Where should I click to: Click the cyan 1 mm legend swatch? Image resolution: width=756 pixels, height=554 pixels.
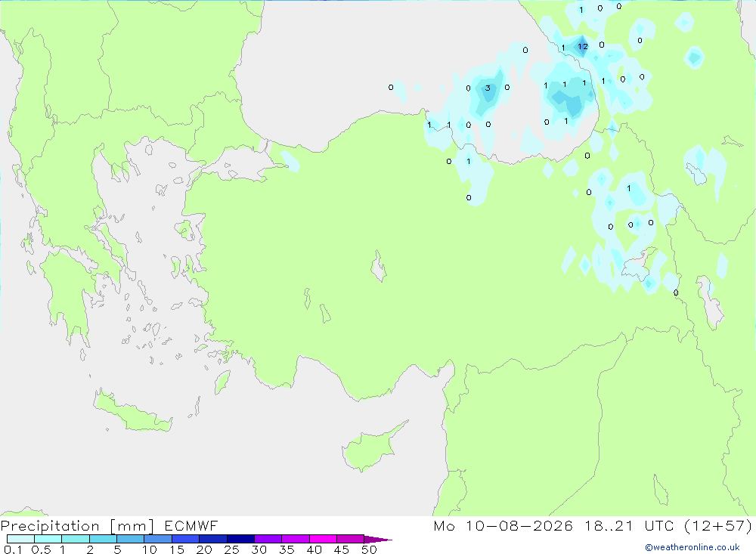[x=76, y=539]
